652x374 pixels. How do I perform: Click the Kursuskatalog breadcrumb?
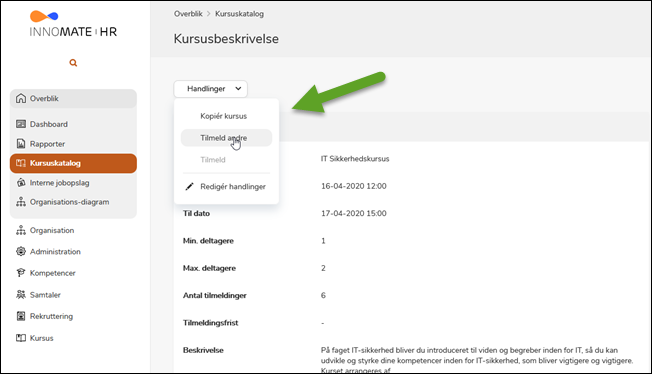(239, 14)
